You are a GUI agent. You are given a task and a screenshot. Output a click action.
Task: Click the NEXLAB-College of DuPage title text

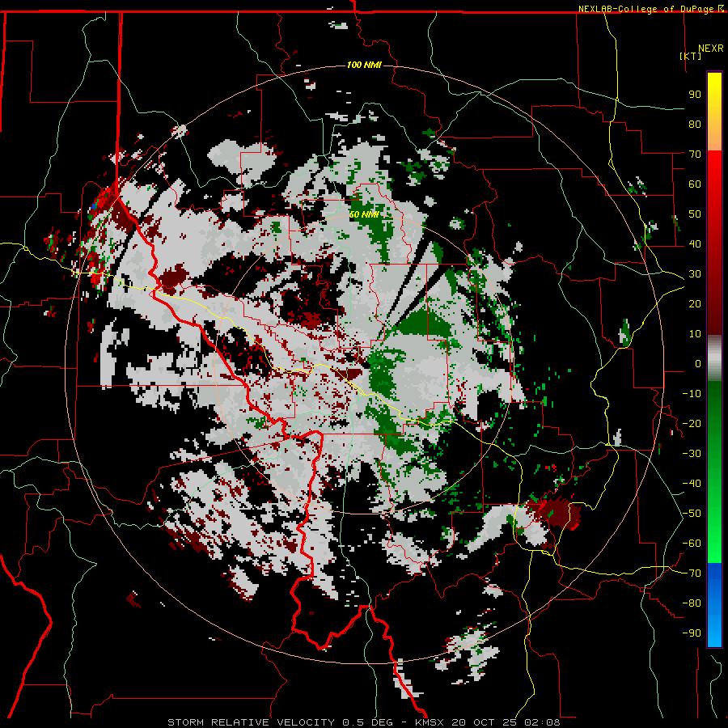pos(647,9)
